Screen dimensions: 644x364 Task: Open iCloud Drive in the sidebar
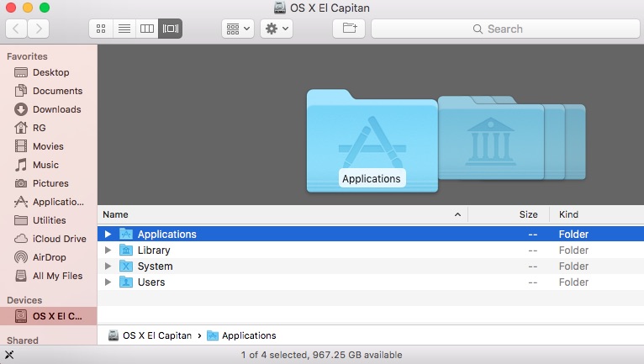[x=49, y=239]
